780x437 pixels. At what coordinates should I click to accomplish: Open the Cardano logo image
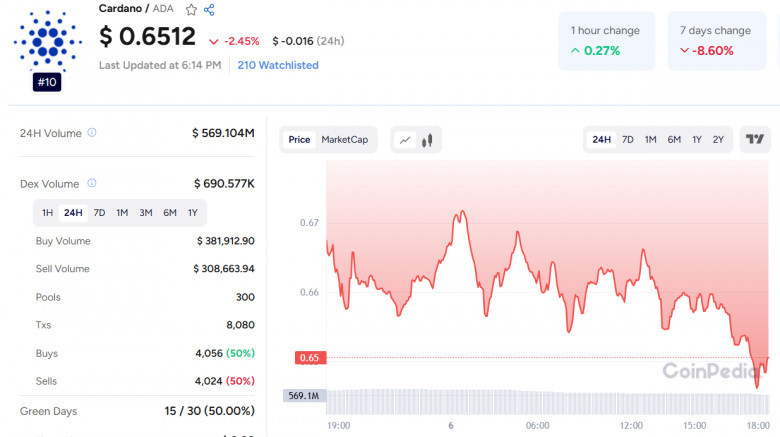48,41
